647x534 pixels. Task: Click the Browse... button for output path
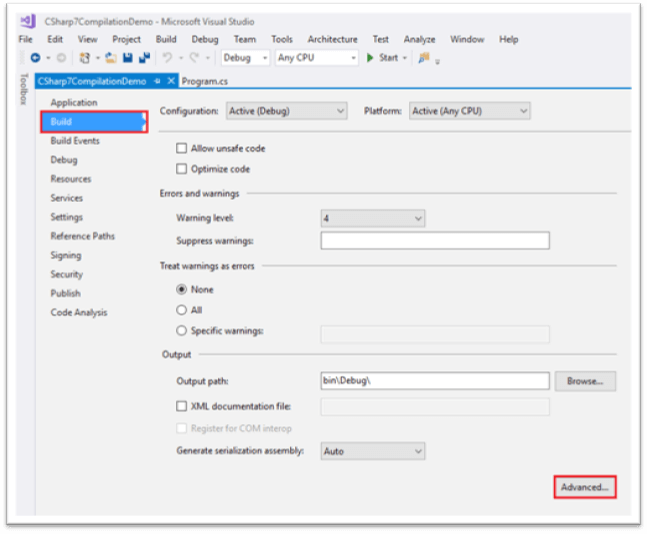click(x=585, y=381)
